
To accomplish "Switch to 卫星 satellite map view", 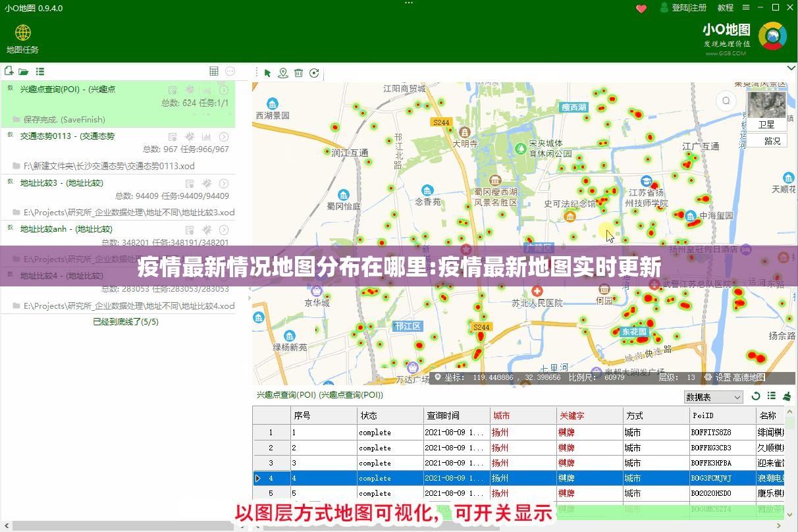I will point(766,109).
